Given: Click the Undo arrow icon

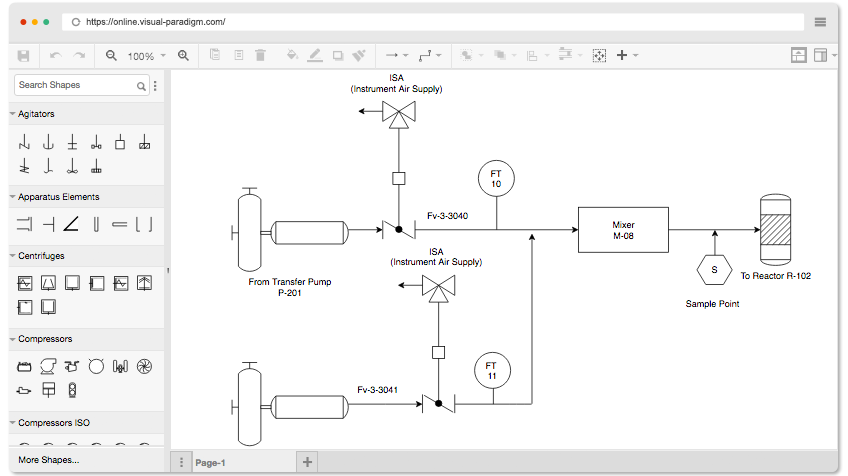Looking at the screenshot, I should click(x=55, y=56).
